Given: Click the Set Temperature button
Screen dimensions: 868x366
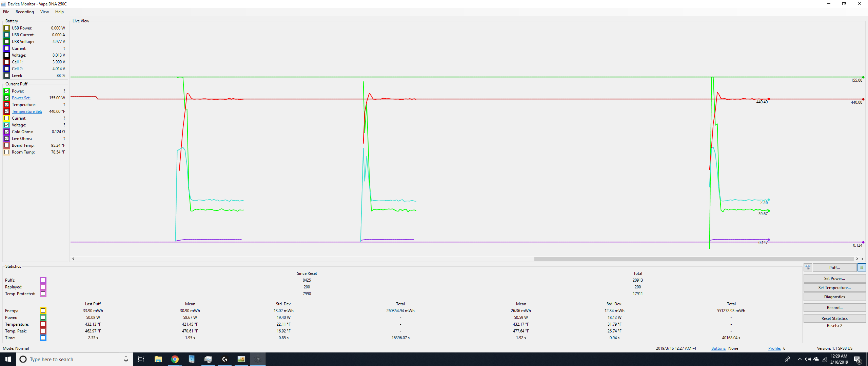Looking at the screenshot, I should [x=834, y=288].
